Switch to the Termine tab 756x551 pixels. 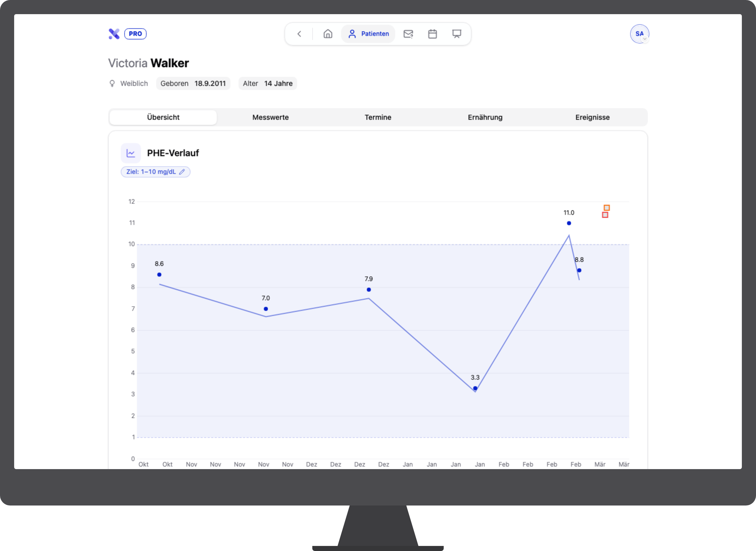click(x=378, y=118)
